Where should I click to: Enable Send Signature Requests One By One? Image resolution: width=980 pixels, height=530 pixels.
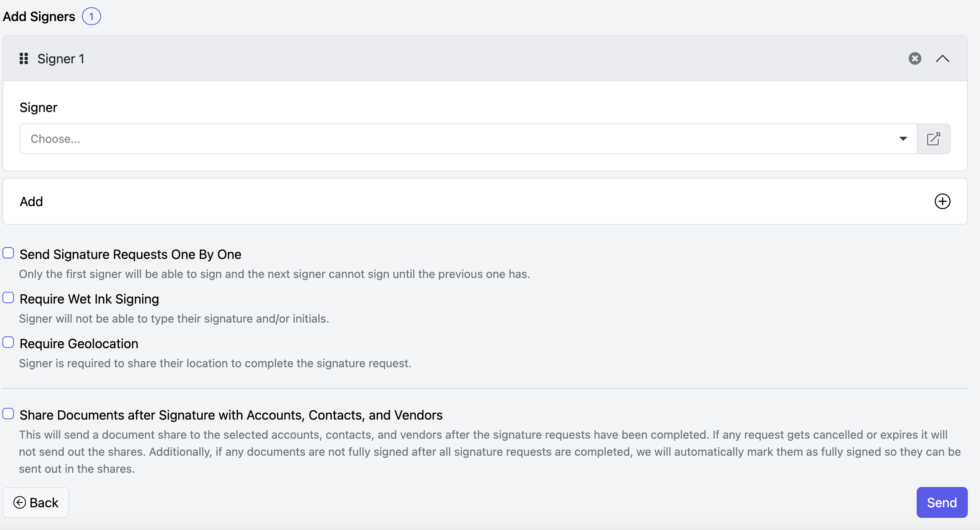(x=8, y=253)
